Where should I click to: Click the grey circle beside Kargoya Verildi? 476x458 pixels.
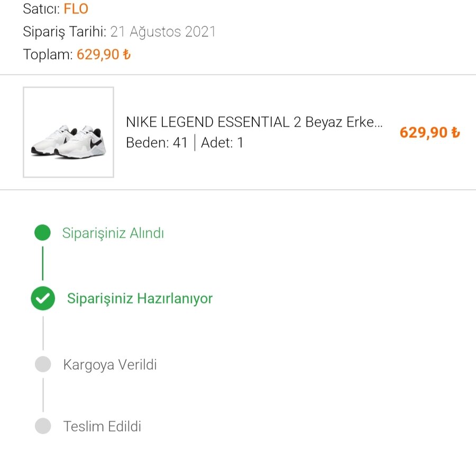click(x=43, y=364)
